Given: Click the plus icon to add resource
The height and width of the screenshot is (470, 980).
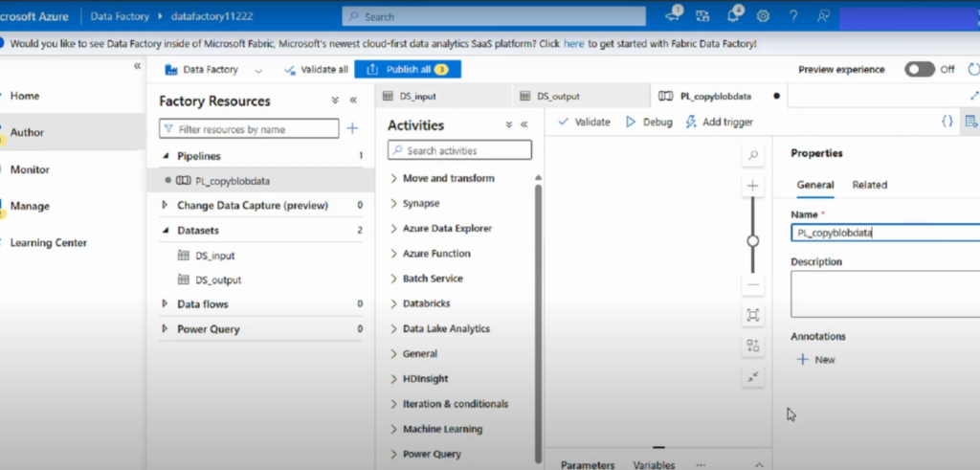Looking at the screenshot, I should 352,129.
